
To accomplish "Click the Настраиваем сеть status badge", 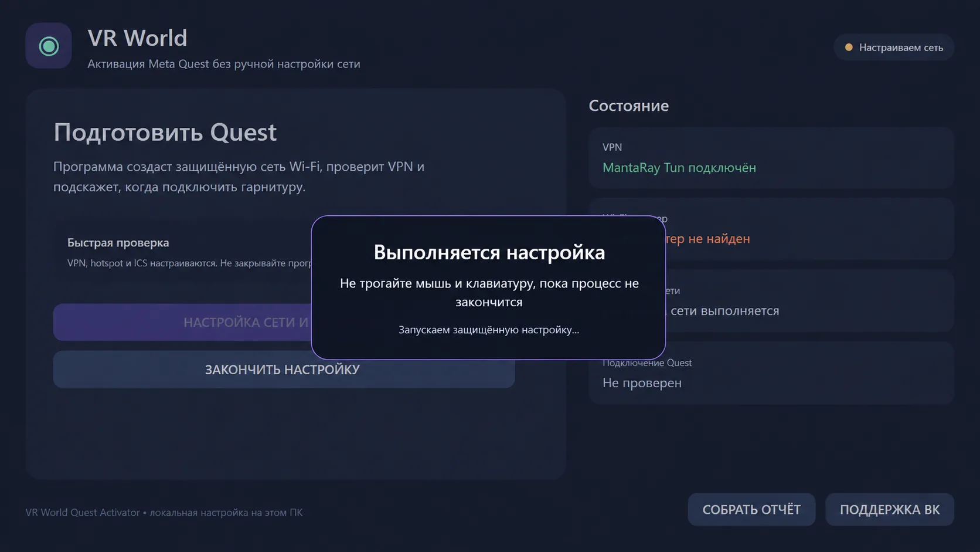I will [894, 48].
